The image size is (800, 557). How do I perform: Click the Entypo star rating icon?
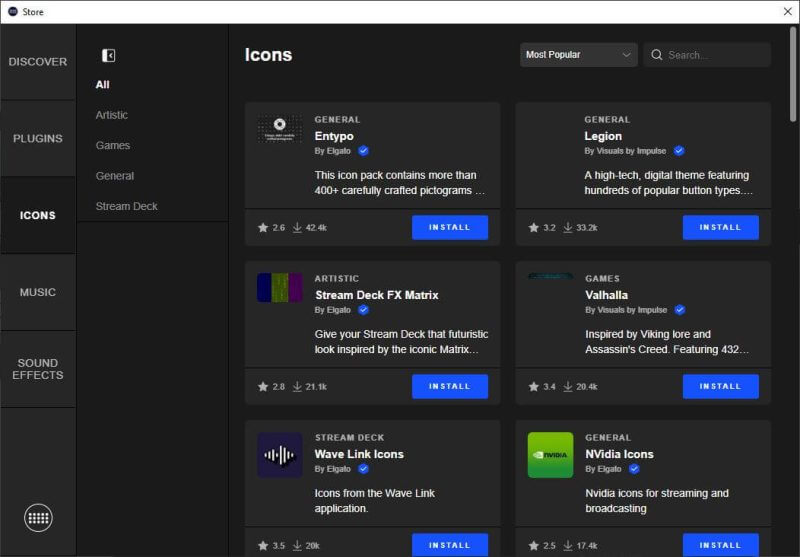coord(263,227)
